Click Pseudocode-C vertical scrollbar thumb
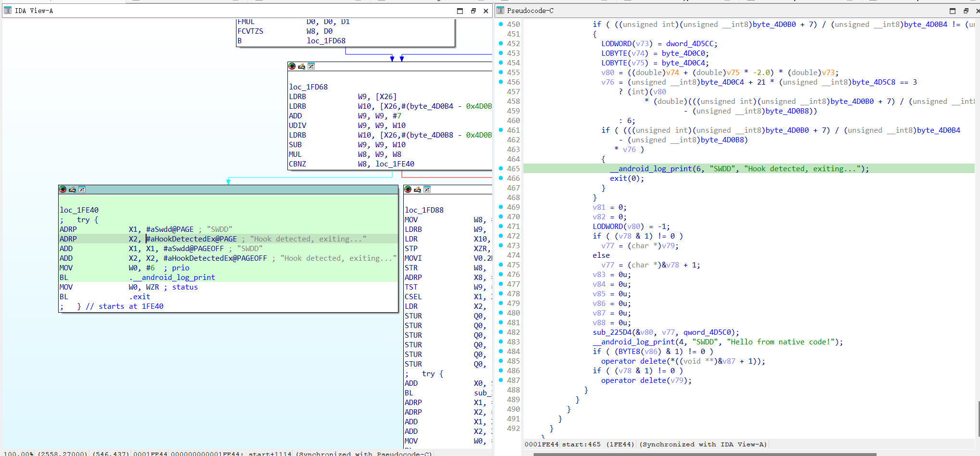This screenshot has width=980, height=456. point(979,419)
